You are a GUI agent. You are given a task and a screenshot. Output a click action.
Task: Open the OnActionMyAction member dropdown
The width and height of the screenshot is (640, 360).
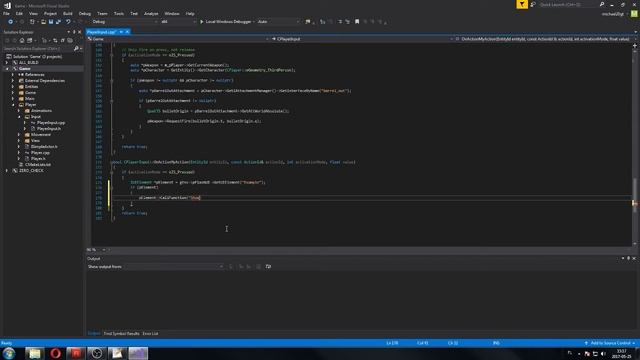click(544, 39)
